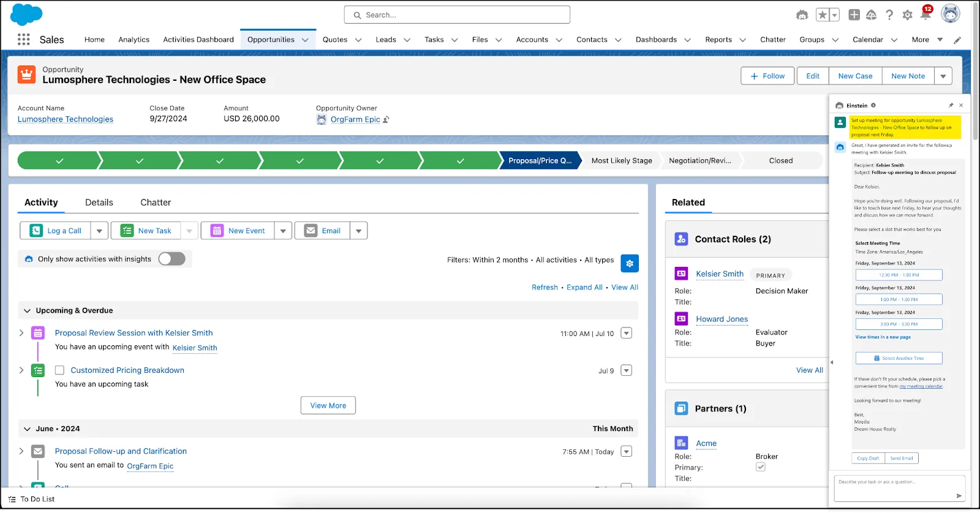Open Proposal Follow-up row action menu
This screenshot has height=513, width=980.
[626, 451]
